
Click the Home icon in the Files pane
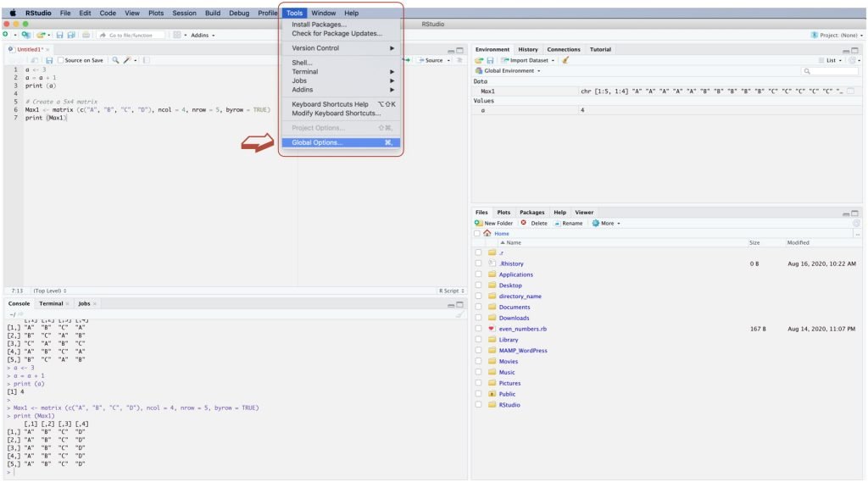point(487,233)
